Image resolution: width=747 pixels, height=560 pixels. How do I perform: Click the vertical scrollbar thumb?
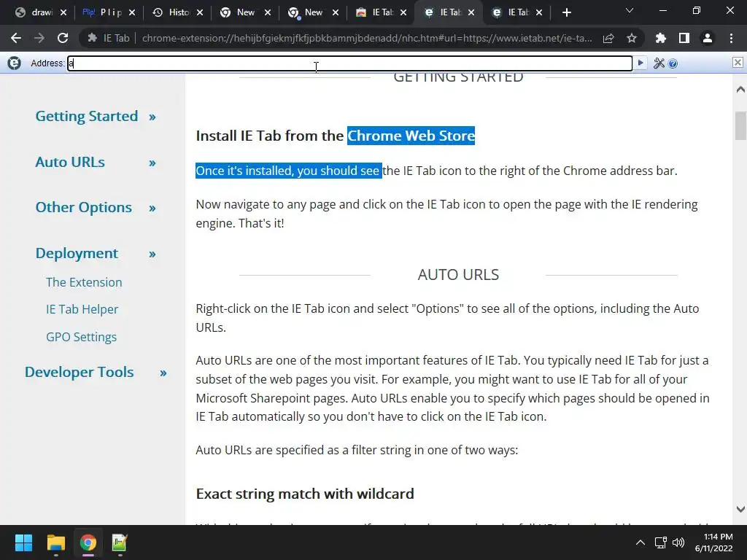pos(740,125)
